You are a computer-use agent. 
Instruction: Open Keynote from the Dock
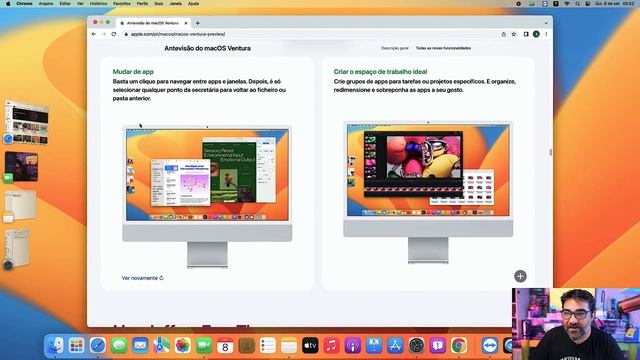pos(374,346)
